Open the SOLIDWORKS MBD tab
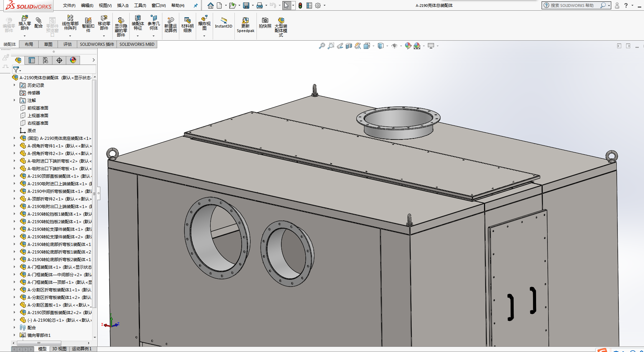 137,44
